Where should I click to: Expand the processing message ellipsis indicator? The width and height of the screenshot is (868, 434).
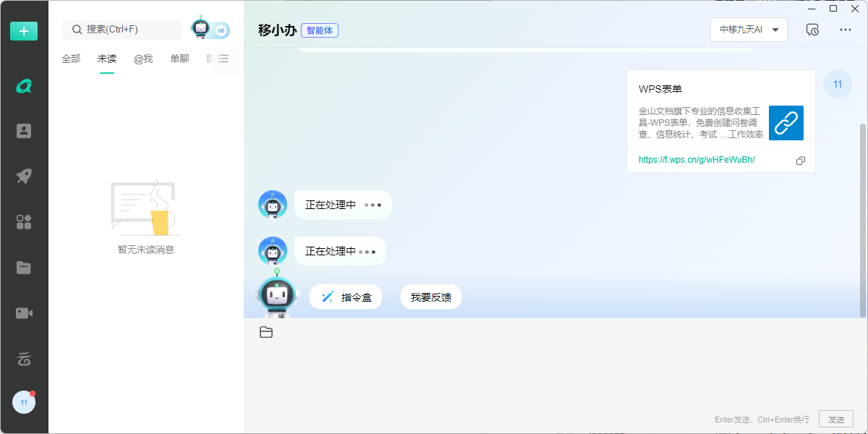(373, 205)
